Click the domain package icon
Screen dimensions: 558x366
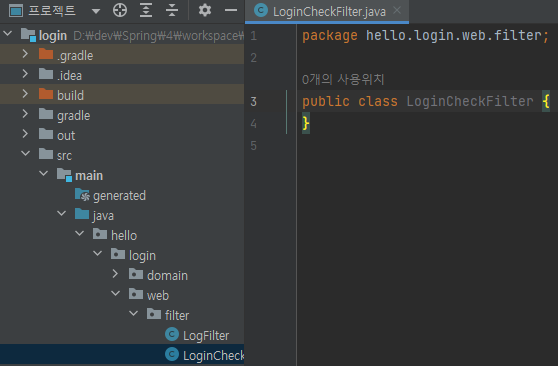coord(136,274)
